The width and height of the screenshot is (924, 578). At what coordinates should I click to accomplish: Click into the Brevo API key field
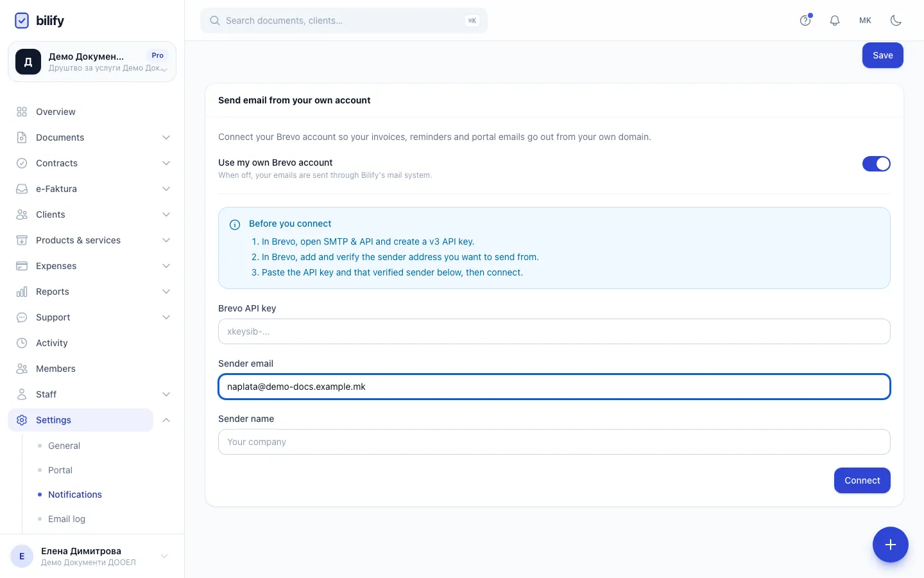(x=554, y=331)
